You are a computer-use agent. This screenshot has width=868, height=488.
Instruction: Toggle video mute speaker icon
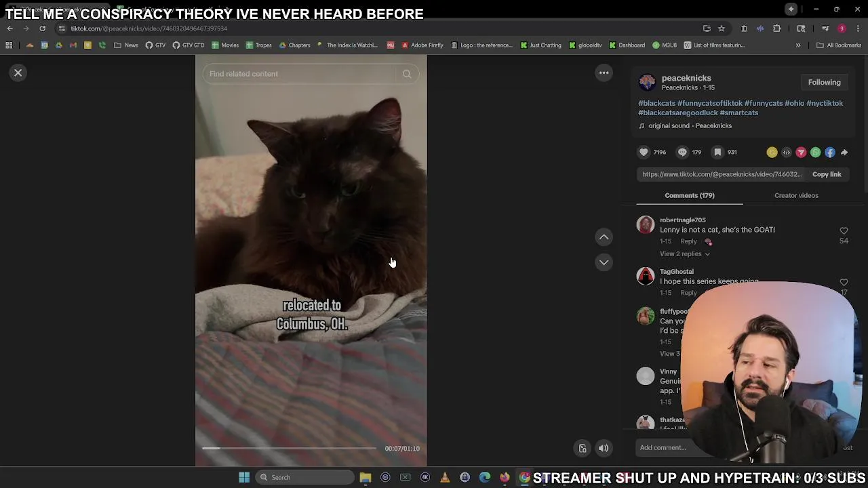point(604,448)
